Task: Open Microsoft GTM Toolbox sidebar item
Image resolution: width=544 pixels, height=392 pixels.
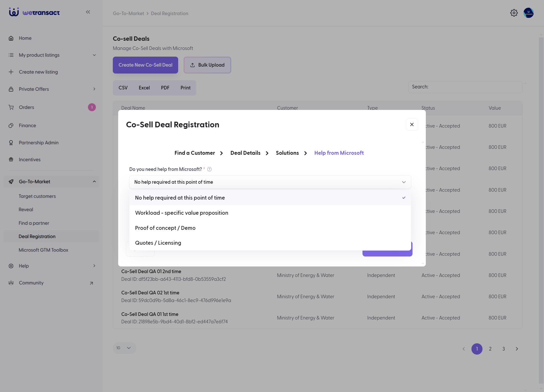Action: pyautogui.click(x=43, y=250)
